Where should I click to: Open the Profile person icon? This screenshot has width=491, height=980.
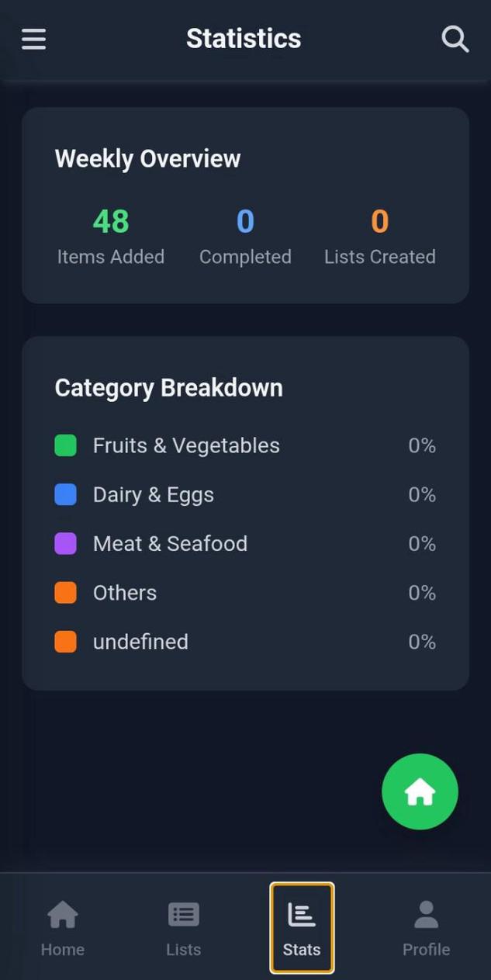(426, 914)
